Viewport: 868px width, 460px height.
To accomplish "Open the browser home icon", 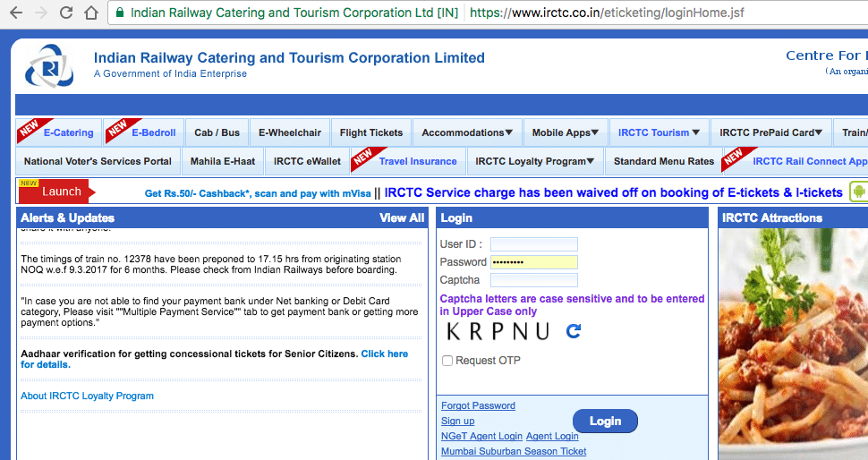I will pos(90,13).
